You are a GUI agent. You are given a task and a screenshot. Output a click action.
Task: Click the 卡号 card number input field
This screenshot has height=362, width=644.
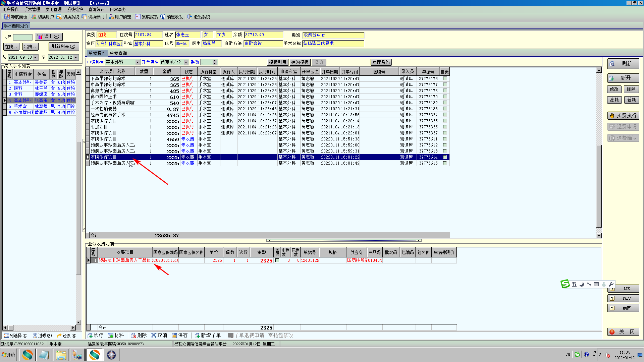tap(23, 37)
